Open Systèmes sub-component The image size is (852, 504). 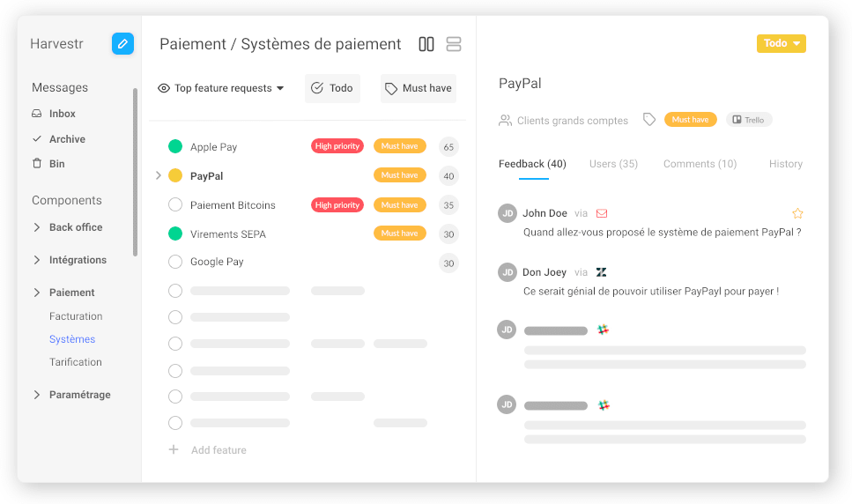coord(72,339)
